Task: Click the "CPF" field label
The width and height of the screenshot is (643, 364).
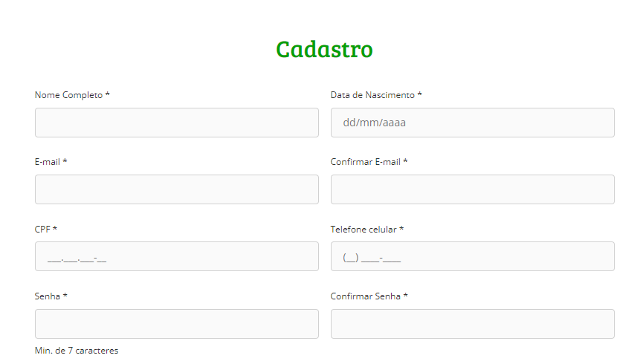Action: 42,230
